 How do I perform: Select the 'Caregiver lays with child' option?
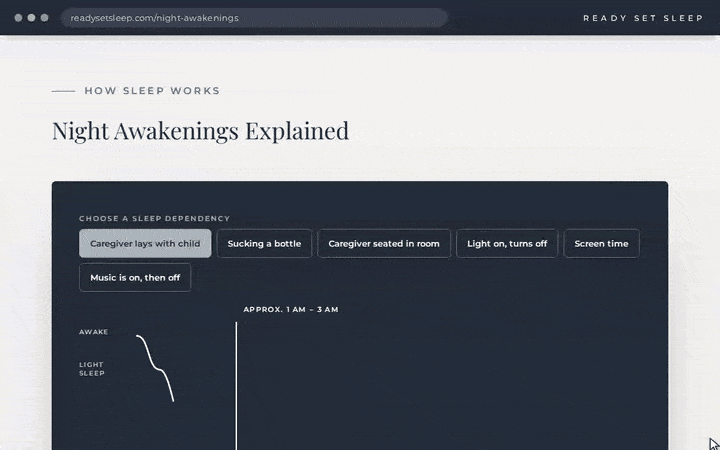coord(145,243)
